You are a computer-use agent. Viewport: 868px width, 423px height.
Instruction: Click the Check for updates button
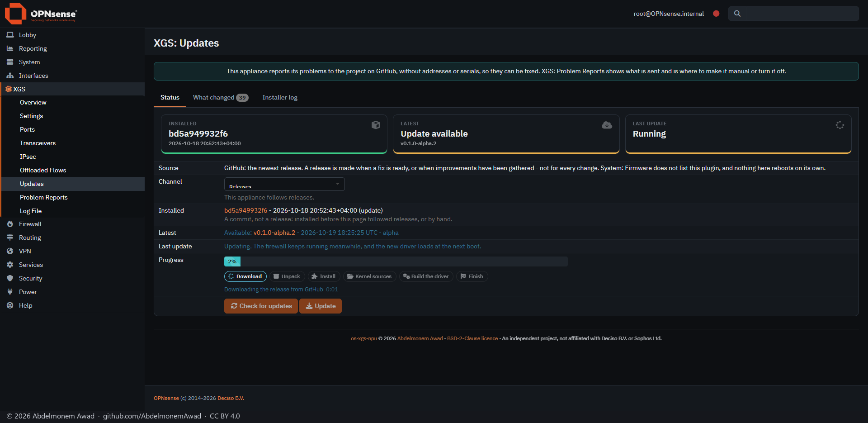point(261,306)
